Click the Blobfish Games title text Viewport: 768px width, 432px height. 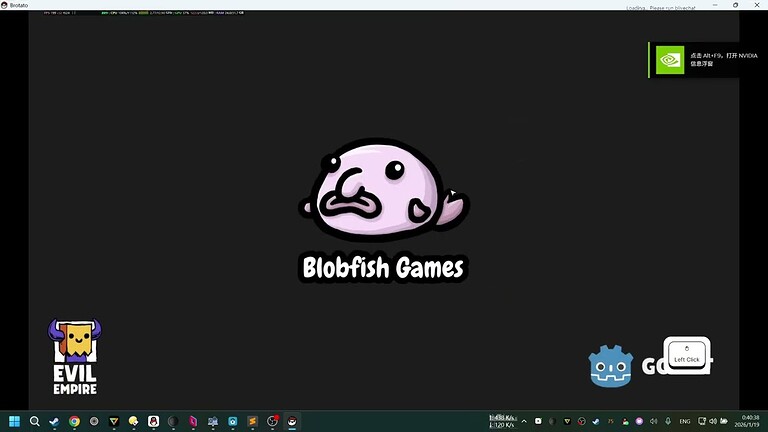click(384, 268)
